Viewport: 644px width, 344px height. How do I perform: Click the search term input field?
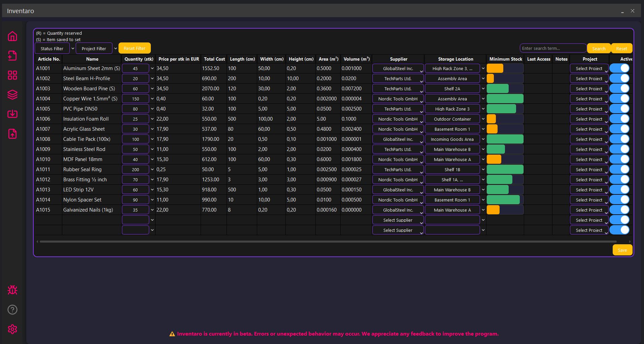tap(553, 48)
